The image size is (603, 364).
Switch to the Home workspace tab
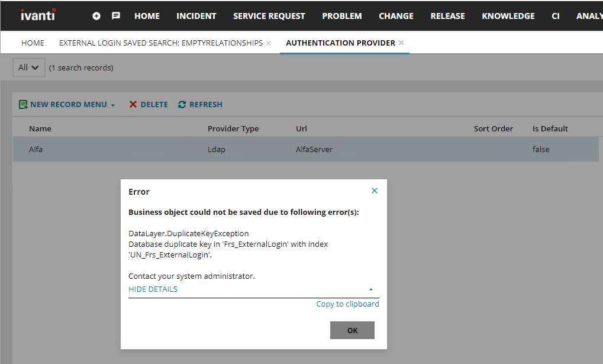(33, 43)
